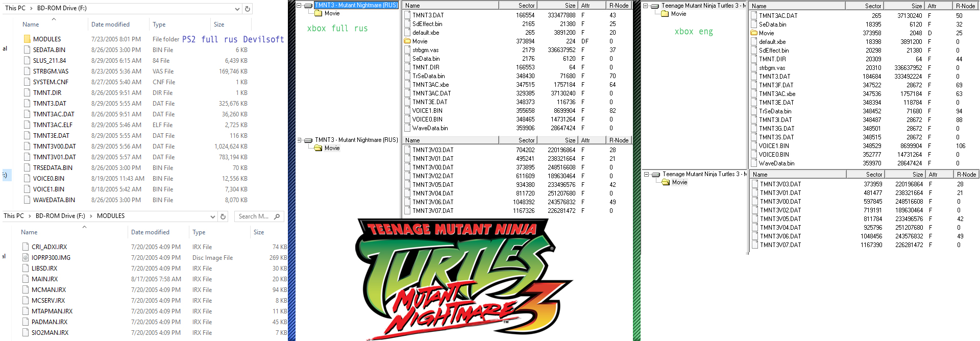Image resolution: width=980 pixels, height=341 pixels.
Task: Click the CRI_ADXI.IRX file icon
Action: coord(26,247)
